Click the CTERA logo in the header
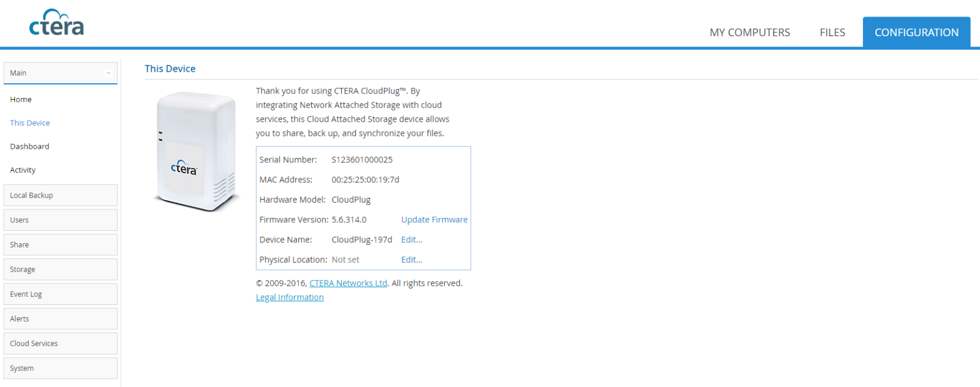This screenshot has height=387, width=980. coord(56,23)
